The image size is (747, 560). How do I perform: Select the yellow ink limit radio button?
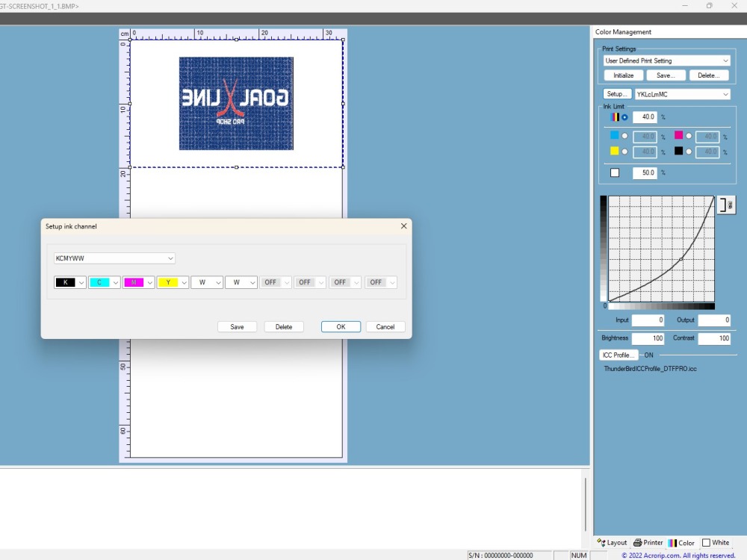[624, 152]
